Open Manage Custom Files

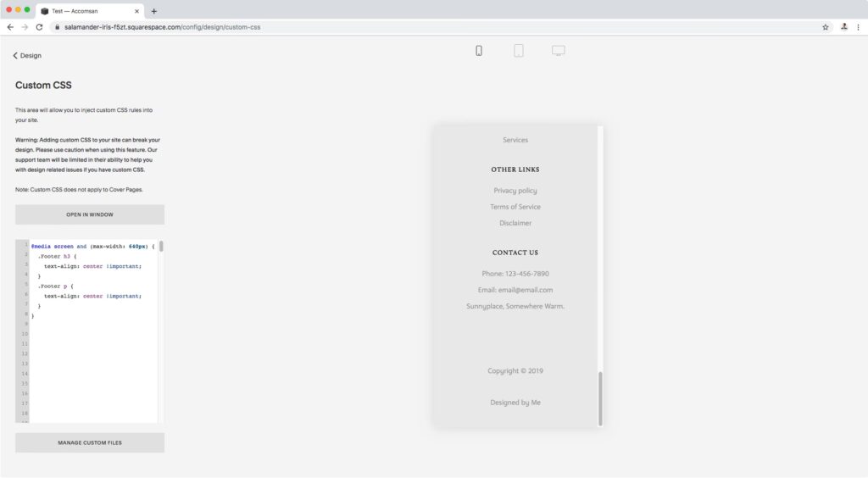90,442
